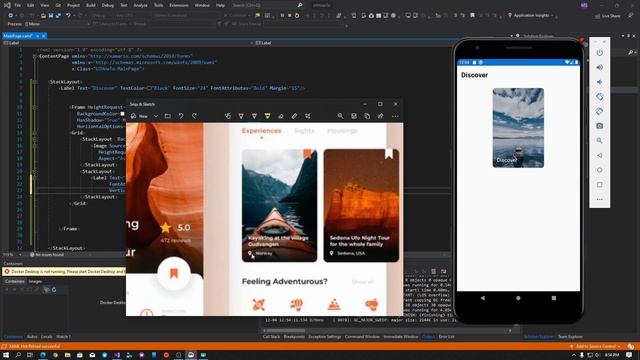The height and width of the screenshot is (360, 640).
Task: Click the Save All toolbar icon
Action: (x=58, y=16)
